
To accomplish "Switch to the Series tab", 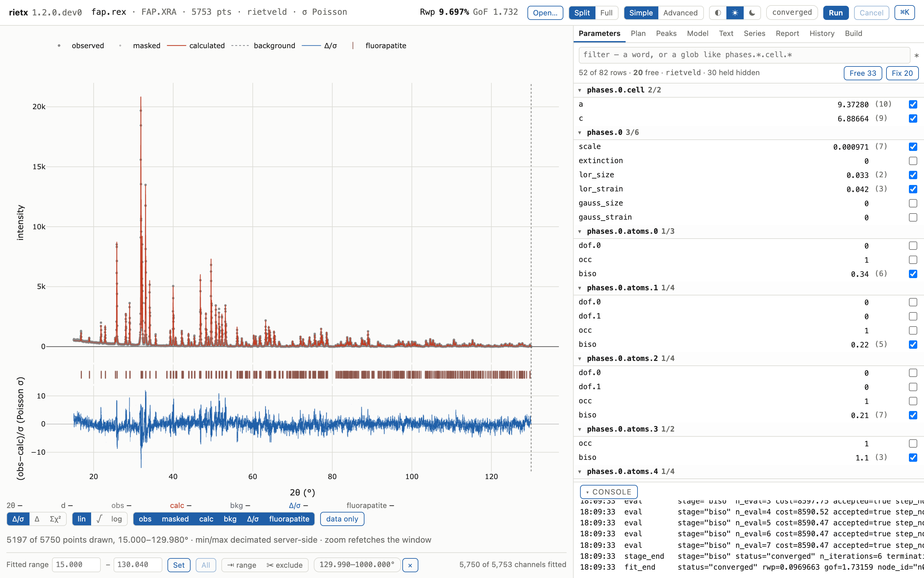I will pyautogui.click(x=755, y=34).
